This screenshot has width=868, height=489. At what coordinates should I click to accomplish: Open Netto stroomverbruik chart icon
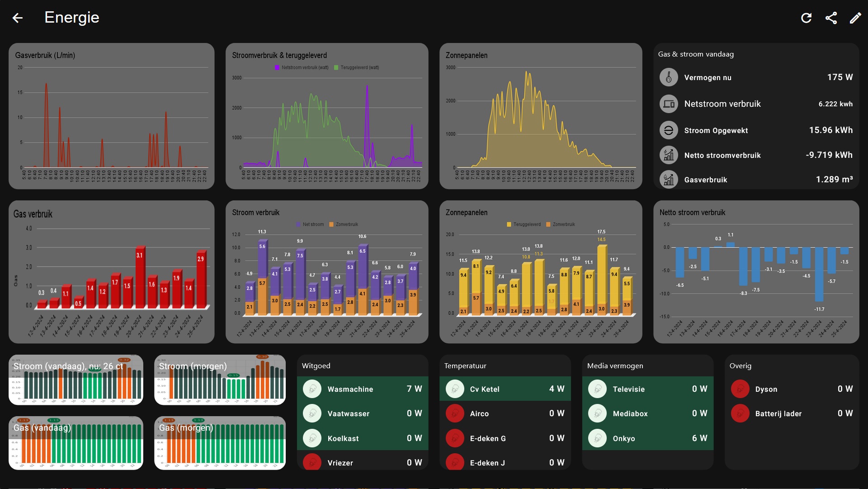[x=668, y=155]
